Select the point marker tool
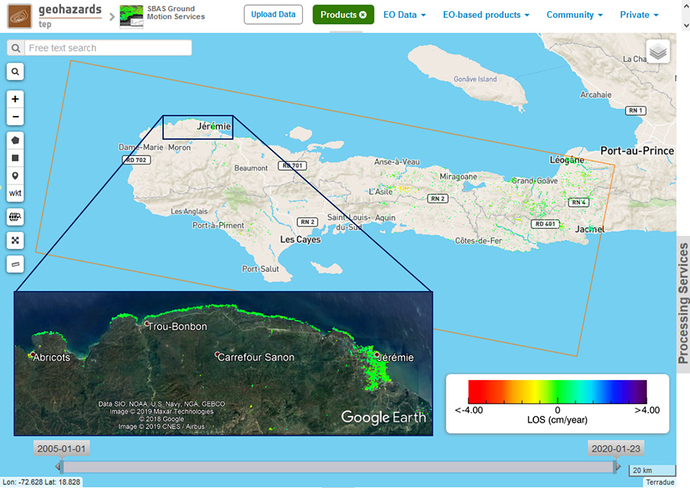The image size is (690, 488). tap(16, 175)
